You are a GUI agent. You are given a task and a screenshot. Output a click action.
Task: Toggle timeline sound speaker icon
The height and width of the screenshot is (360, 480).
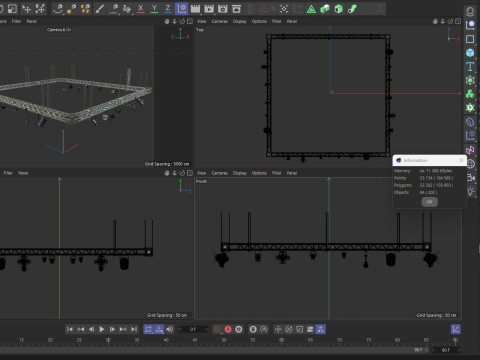point(170,329)
